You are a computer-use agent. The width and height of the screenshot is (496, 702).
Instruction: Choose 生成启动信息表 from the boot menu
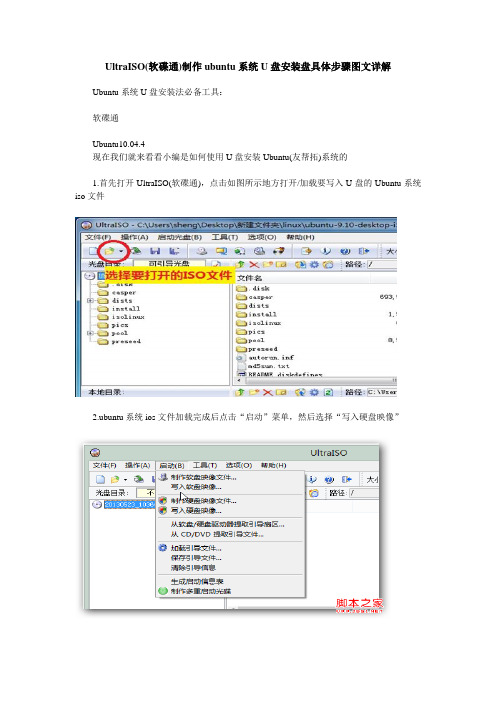coord(231,582)
